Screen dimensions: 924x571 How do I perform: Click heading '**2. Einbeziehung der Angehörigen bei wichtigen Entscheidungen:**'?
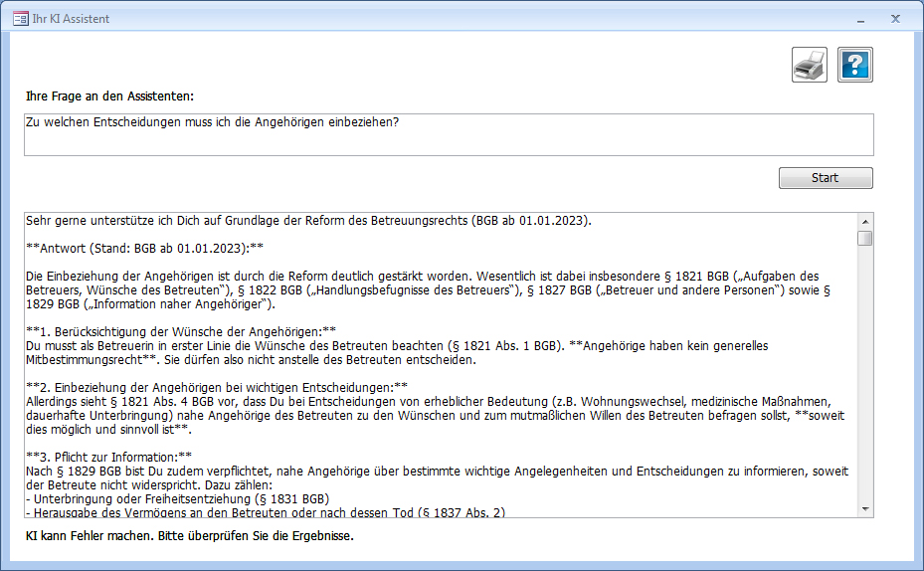pyautogui.click(x=216, y=387)
